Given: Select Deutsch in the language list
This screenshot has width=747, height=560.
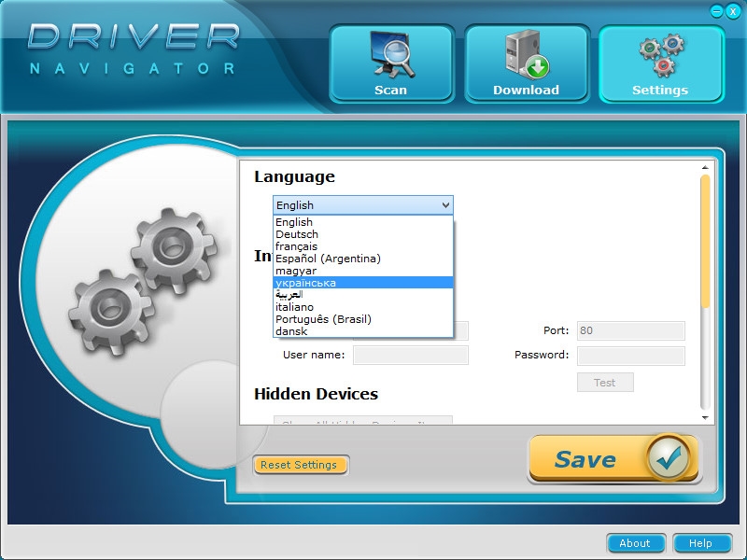Looking at the screenshot, I should (363, 234).
